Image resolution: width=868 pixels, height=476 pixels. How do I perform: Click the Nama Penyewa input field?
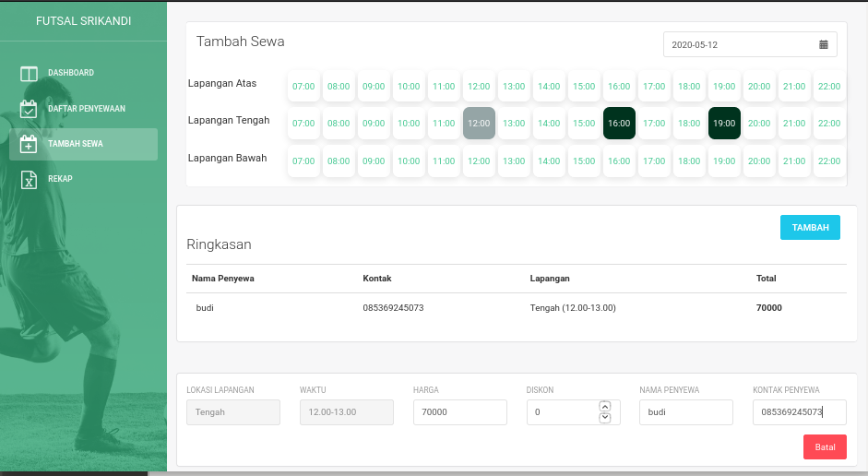(x=685, y=412)
